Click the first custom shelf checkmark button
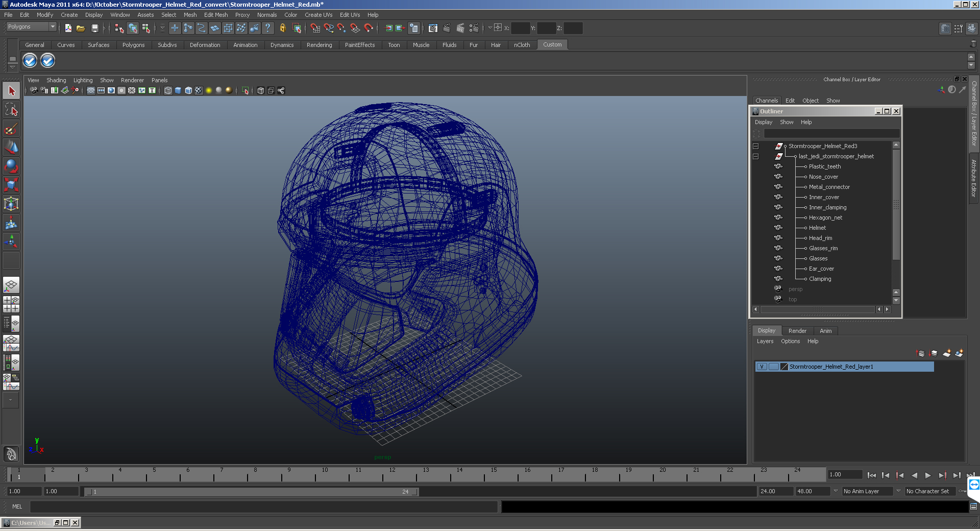 (x=30, y=61)
